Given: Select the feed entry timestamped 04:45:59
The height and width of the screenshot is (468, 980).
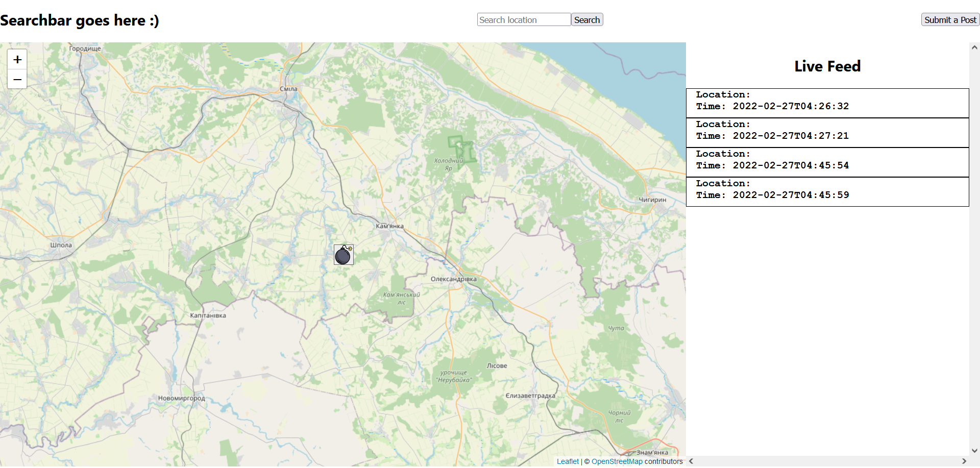Looking at the screenshot, I should click(827, 191).
